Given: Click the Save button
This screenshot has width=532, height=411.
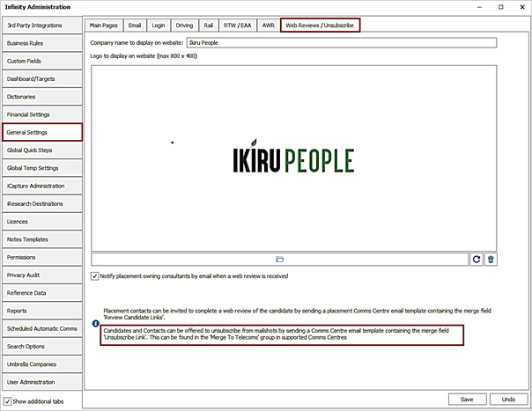Looking at the screenshot, I should pos(466,399).
